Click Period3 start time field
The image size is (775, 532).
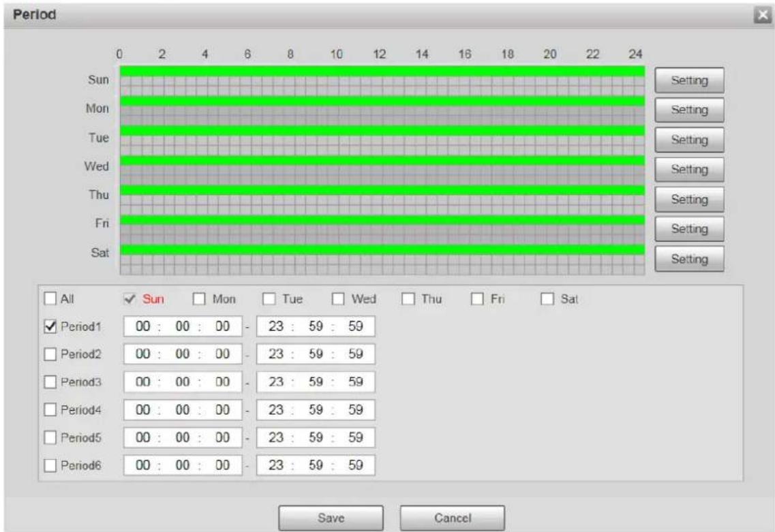183,382
